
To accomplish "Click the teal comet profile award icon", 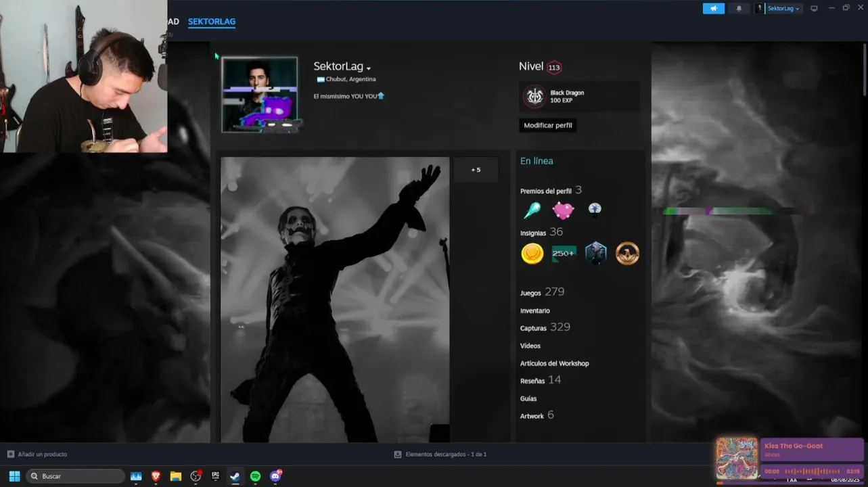I will 532,210.
